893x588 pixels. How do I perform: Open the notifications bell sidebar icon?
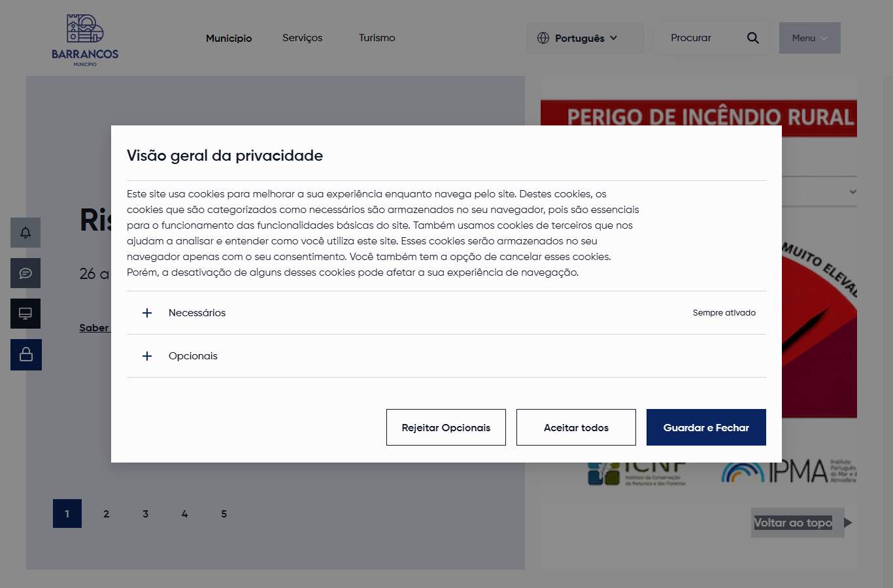25,233
